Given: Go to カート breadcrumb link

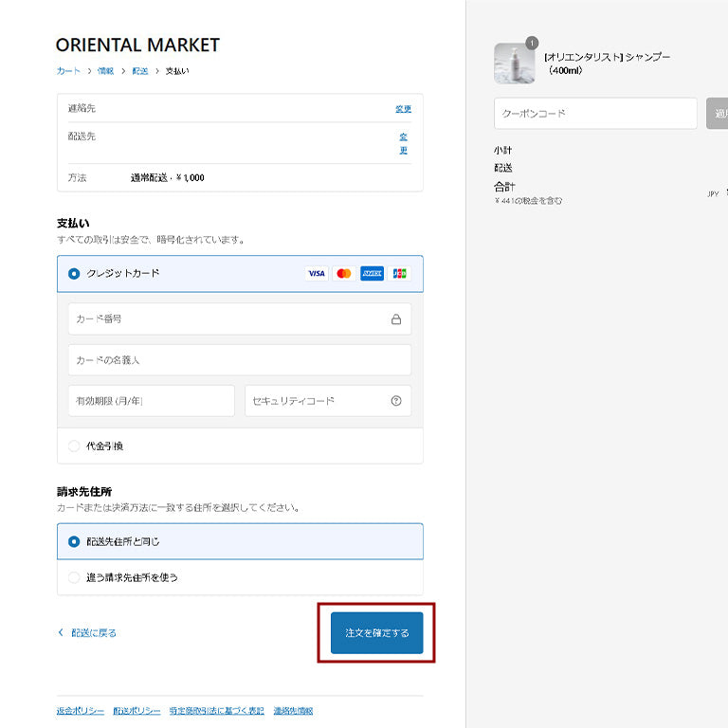Looking at the screenshot, I should [68, 71].
